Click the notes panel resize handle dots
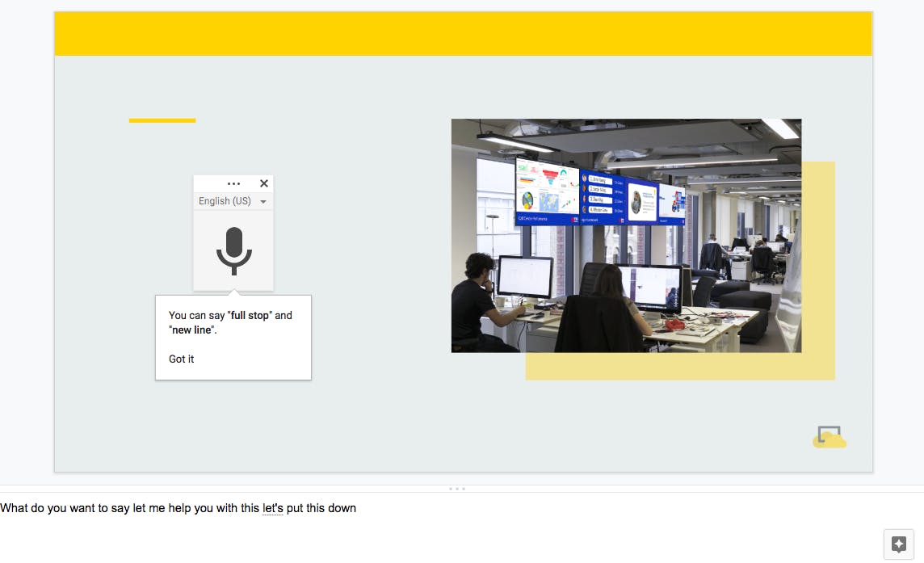 pos(456,489)
